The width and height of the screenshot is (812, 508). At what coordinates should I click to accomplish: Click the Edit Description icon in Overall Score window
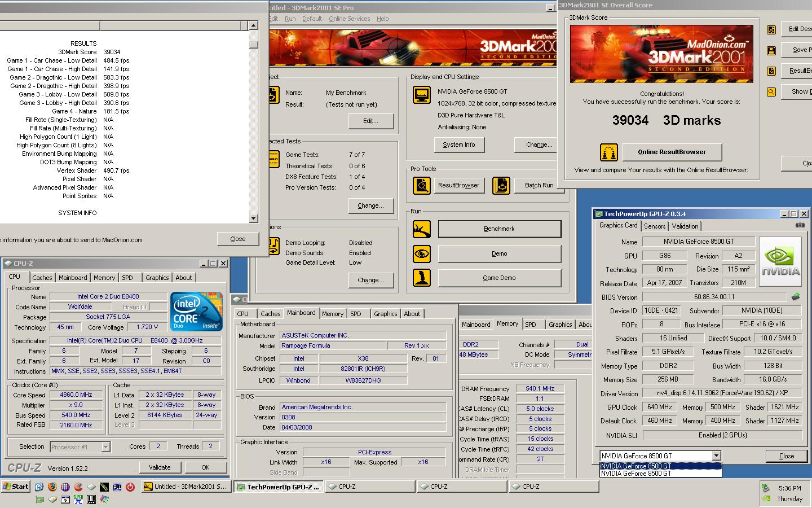tap(771, 29)
